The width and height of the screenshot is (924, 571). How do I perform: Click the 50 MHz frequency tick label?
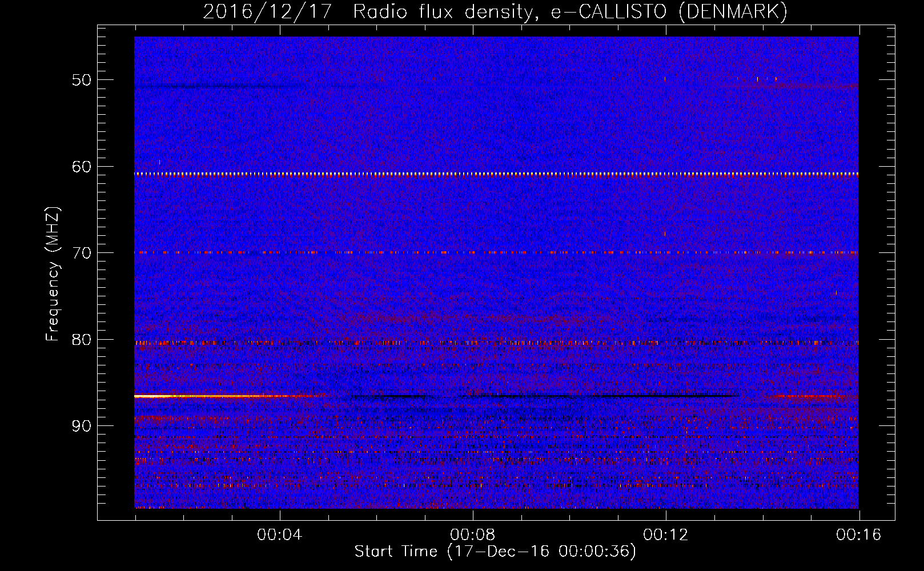(82, 79)
